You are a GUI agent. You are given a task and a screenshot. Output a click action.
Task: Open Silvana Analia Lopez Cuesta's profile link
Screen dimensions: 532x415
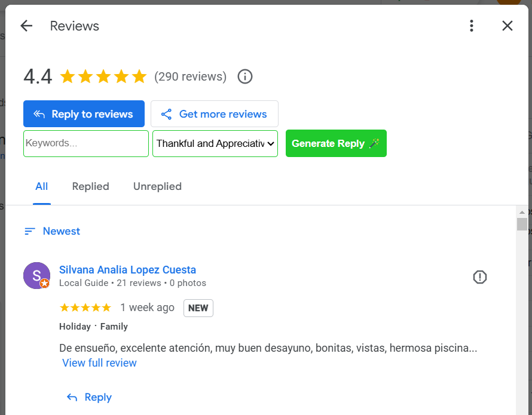[x=127, y=270]
